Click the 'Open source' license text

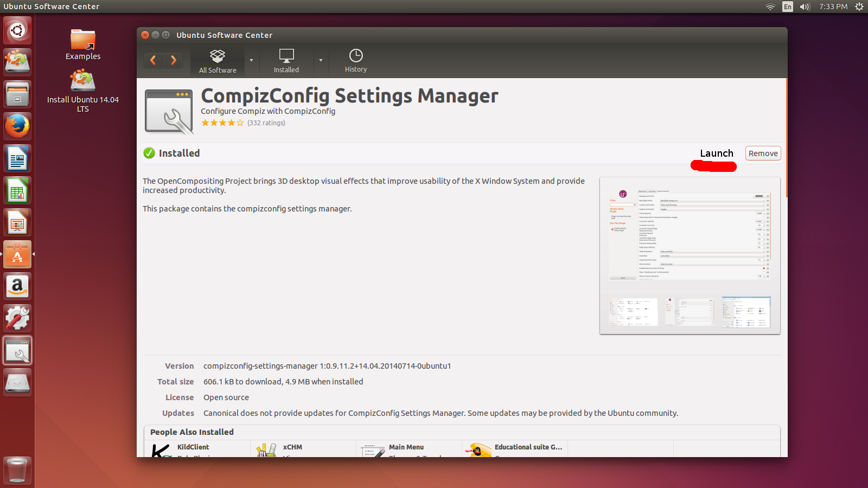click(226, 397)
